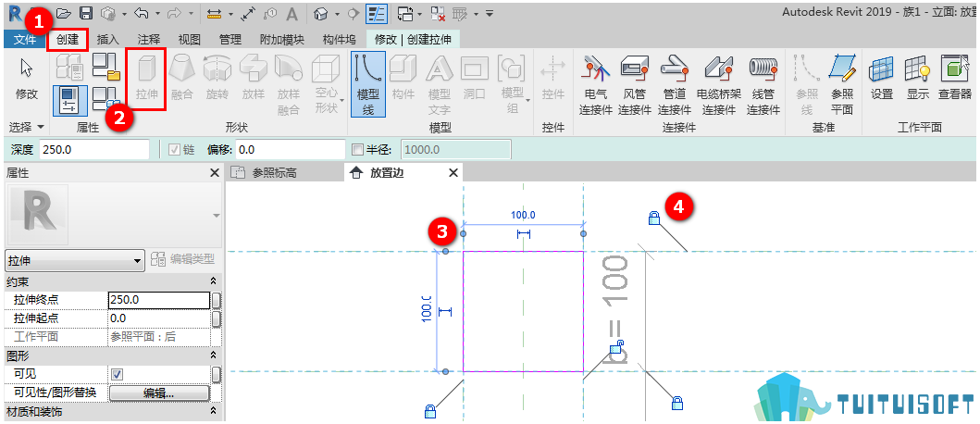This screenshot has width=980, height=424.
Task: Open the Family Category and Parameters icon
Action: (x=107, y=68)
